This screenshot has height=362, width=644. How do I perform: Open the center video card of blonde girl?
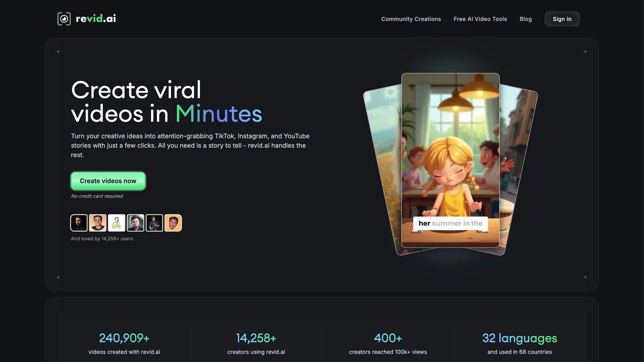click(450, 147)
